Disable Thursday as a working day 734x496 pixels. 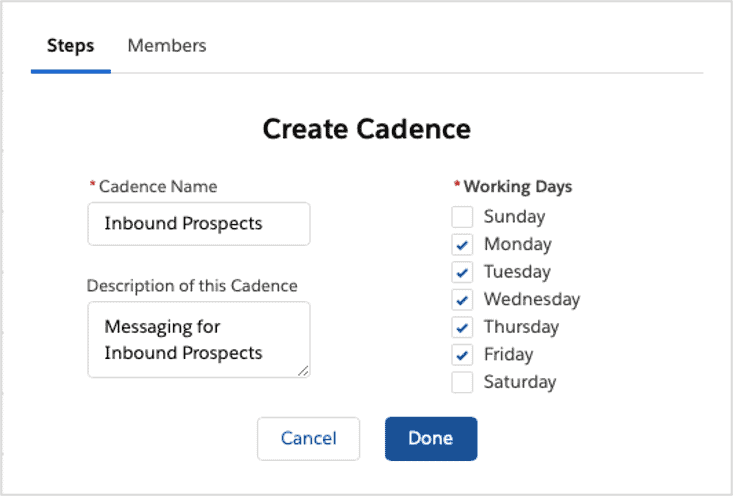tap(462, 327)
